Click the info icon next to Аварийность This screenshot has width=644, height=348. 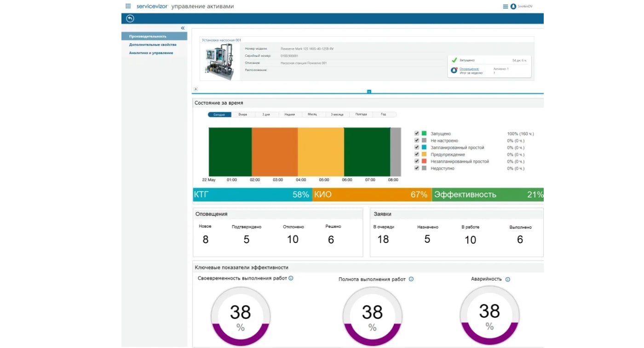[x=507, y=279]
